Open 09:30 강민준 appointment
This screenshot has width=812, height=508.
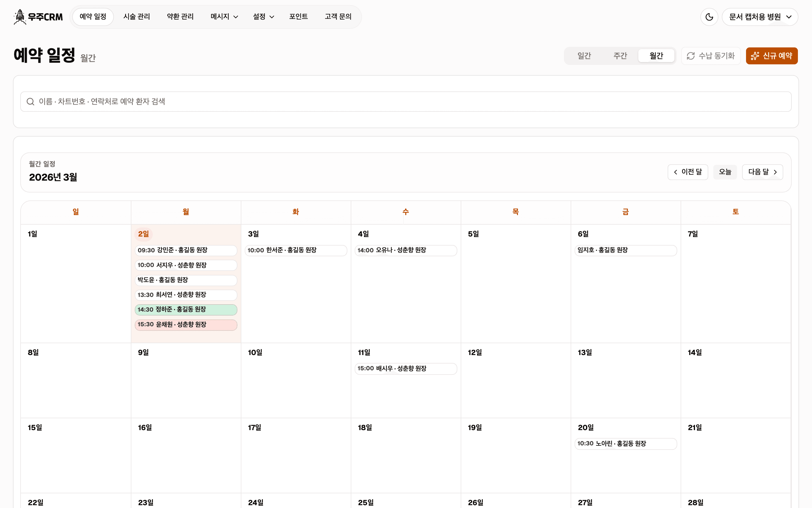(x=186, y=250)
